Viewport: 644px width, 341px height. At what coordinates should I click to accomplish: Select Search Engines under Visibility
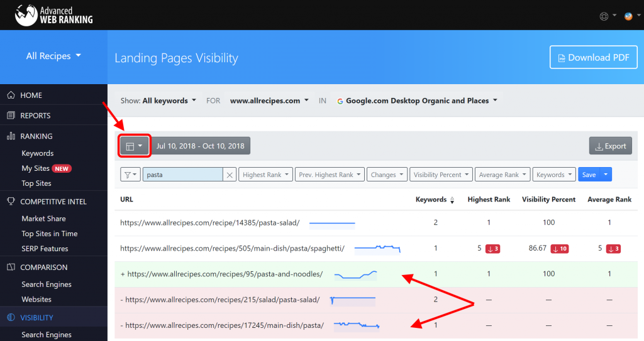(47, 335)
